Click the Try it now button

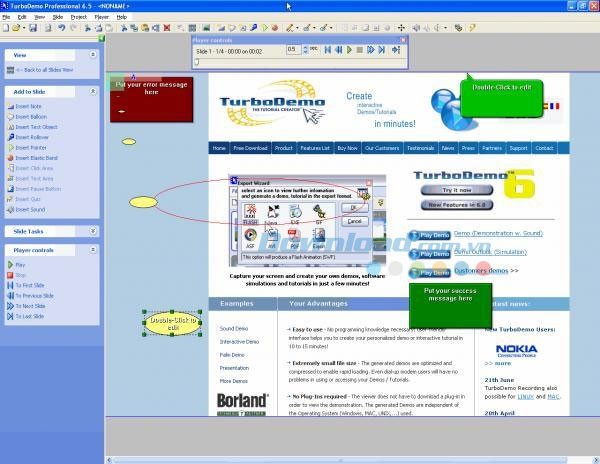[x=457, y=190]
